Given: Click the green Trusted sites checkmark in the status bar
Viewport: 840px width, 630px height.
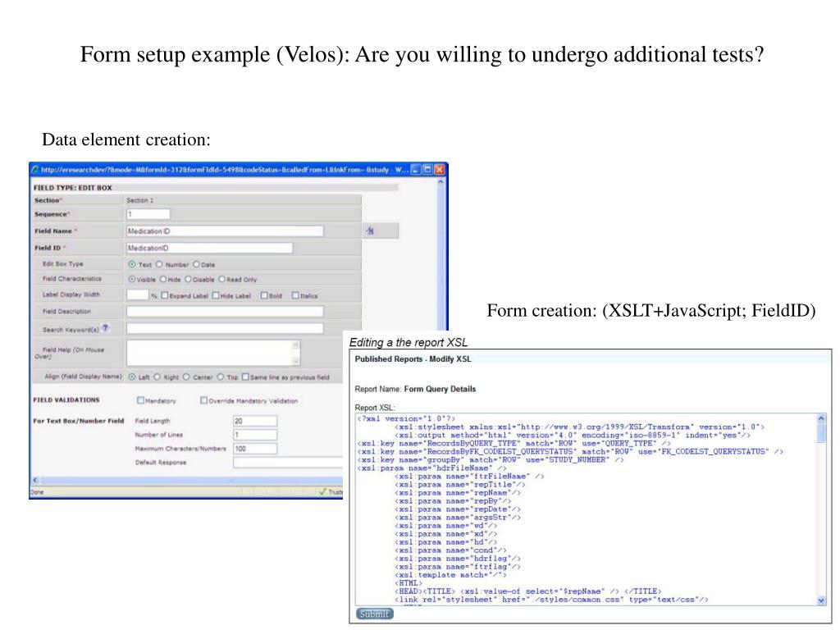Looking at the screenshot, I should [322, 491].
